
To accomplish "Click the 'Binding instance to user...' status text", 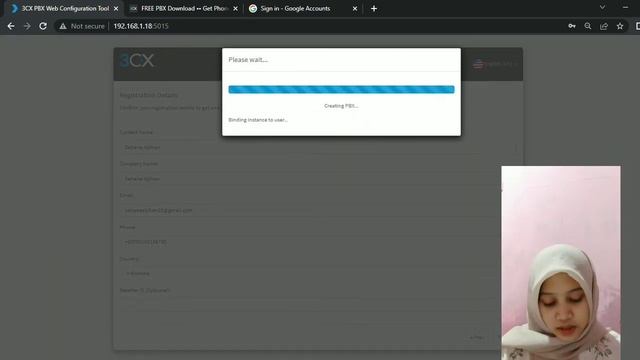I will [258, 120].
